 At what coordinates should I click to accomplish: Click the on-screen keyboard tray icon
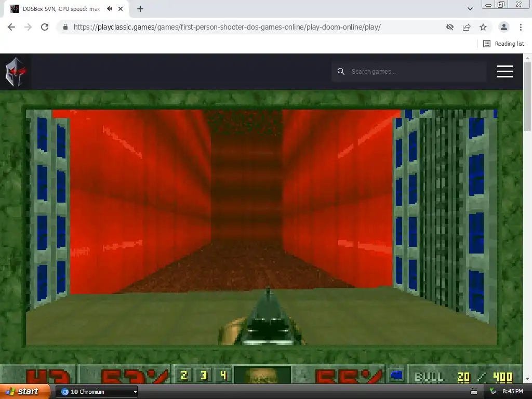click(x=474, y=392)
